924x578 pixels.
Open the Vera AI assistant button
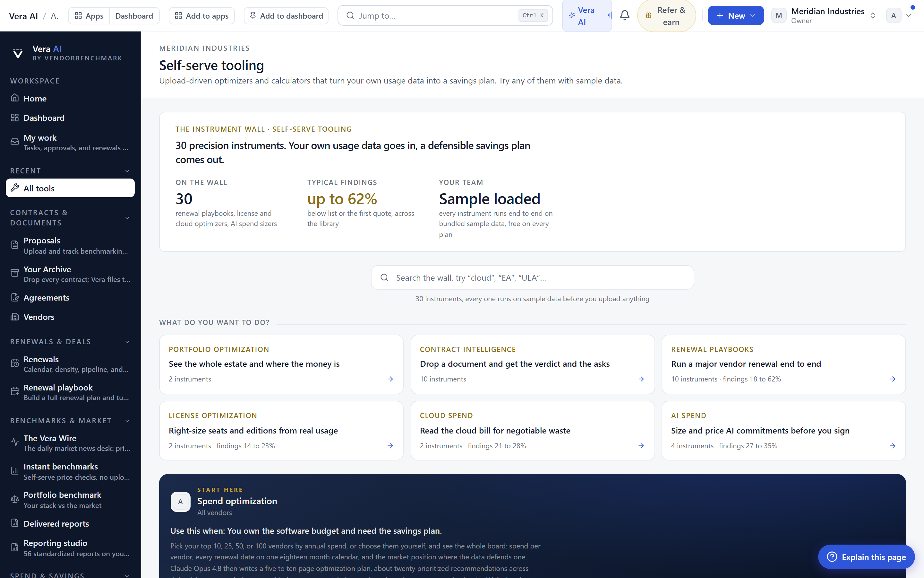point(587,16)
